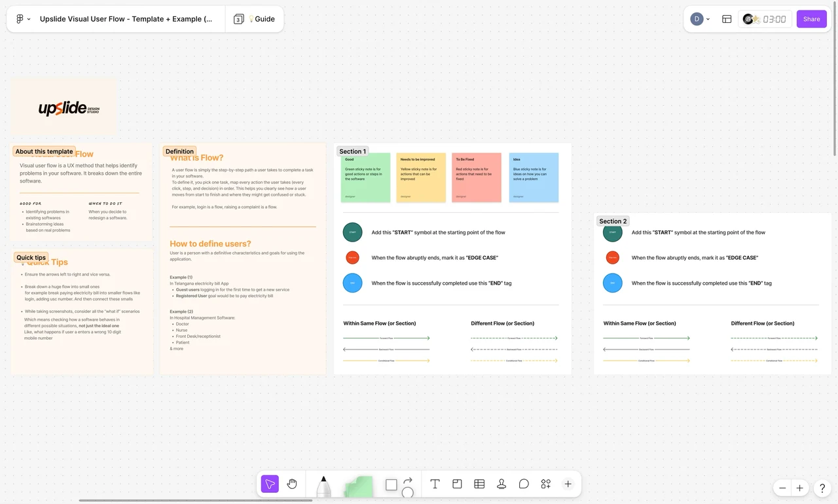Screen dimensions: 838x504
Task: Open widgets and templates icon
Action: [x=546, y=484]
